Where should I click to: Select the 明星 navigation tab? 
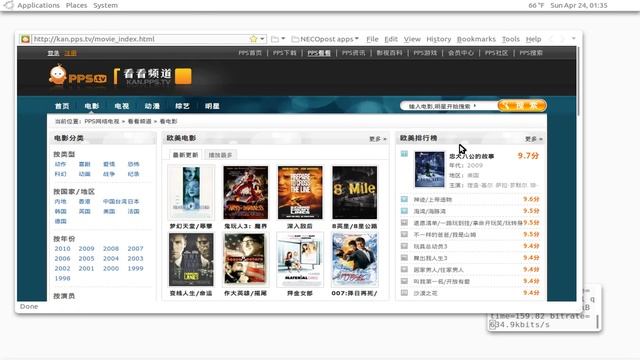pos(212,106)
